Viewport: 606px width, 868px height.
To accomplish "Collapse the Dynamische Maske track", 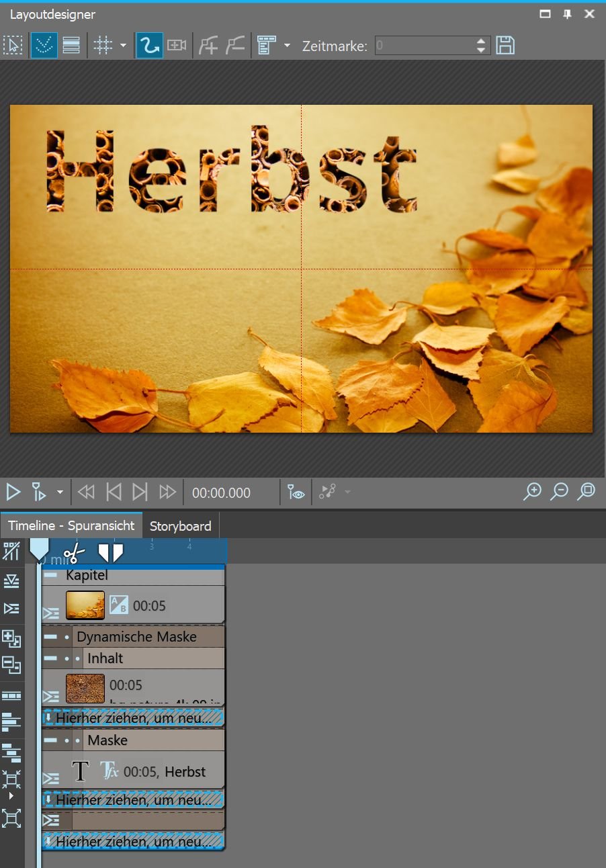I will (50, 636).
